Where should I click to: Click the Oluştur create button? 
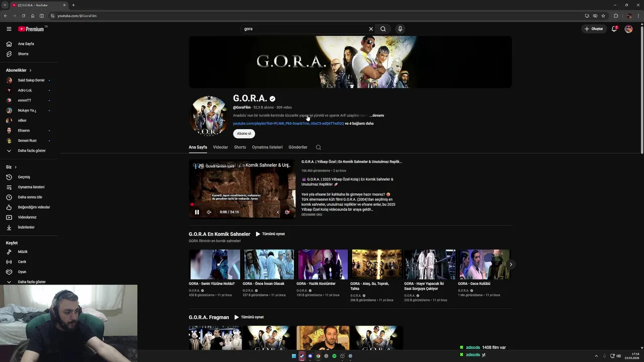[x=594, y=29]
